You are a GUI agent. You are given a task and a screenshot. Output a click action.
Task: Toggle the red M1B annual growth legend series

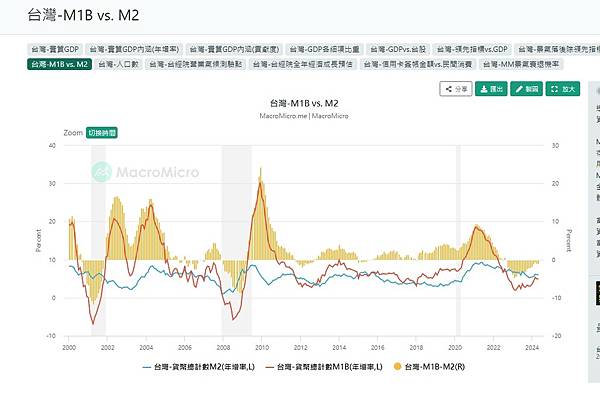[x=324, y=367]
